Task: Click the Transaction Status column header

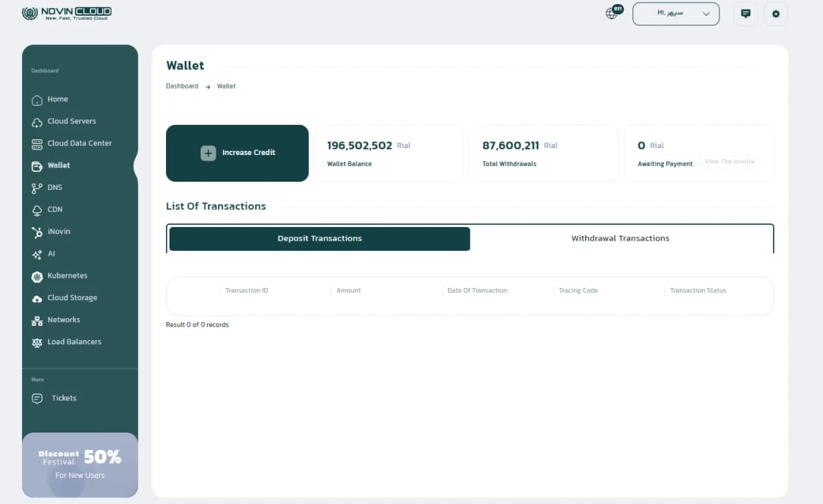Action: coord(698,291)
